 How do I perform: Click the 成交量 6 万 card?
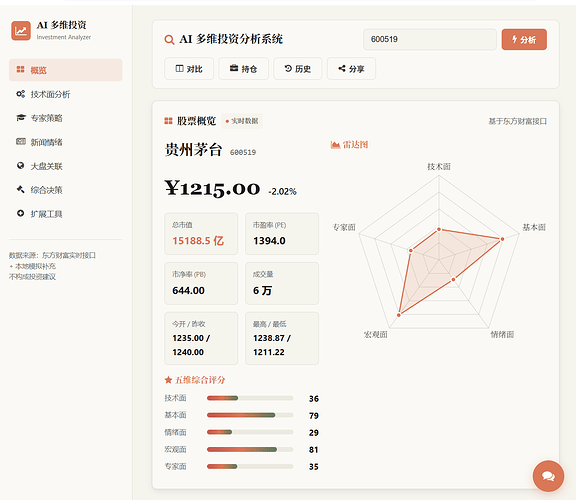click(282, 283)
